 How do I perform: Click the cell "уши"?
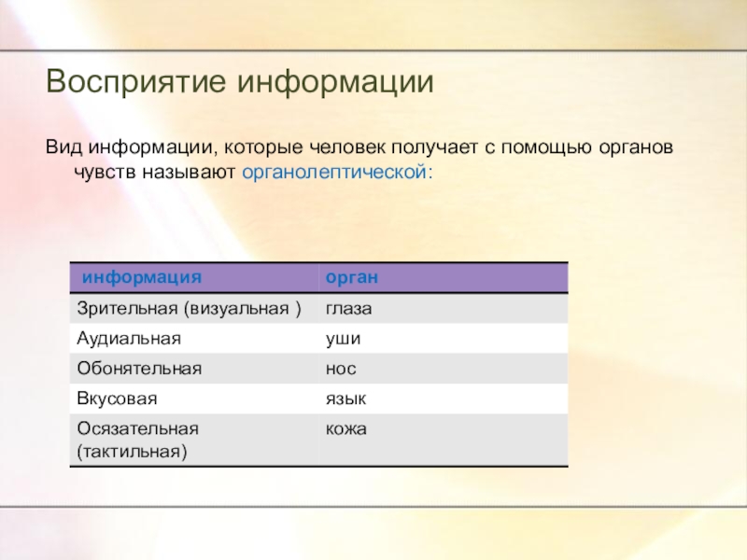click(x=444, y=339)
